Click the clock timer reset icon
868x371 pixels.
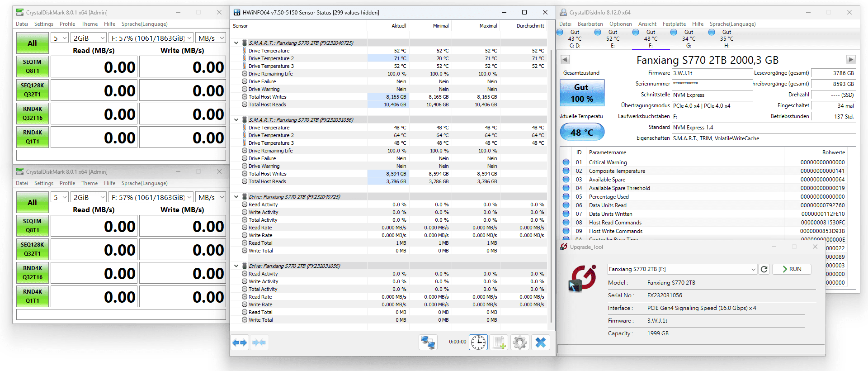point(478,342)
